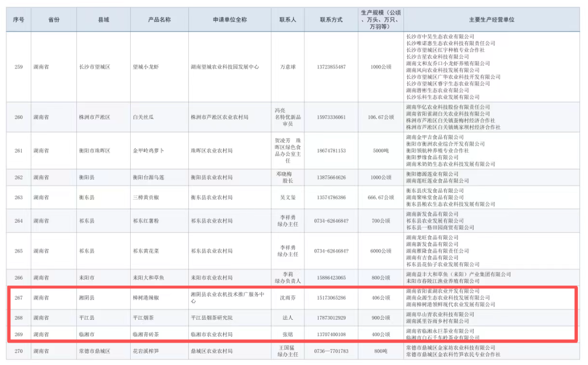Click the phone number 13574786386
This screenshot has width=588, height=365.
pyautogui.click(x=331, y=197)
